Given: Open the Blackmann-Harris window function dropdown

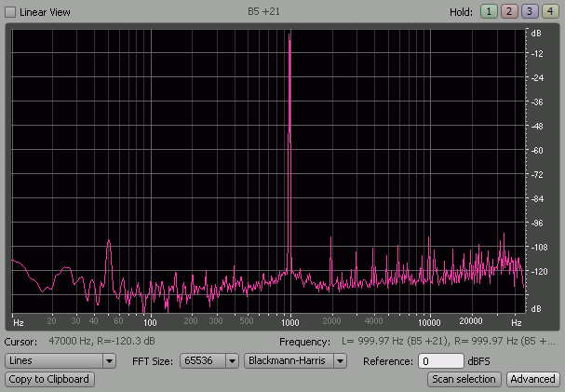Looking at the screenshot, I should click(295, 360).
